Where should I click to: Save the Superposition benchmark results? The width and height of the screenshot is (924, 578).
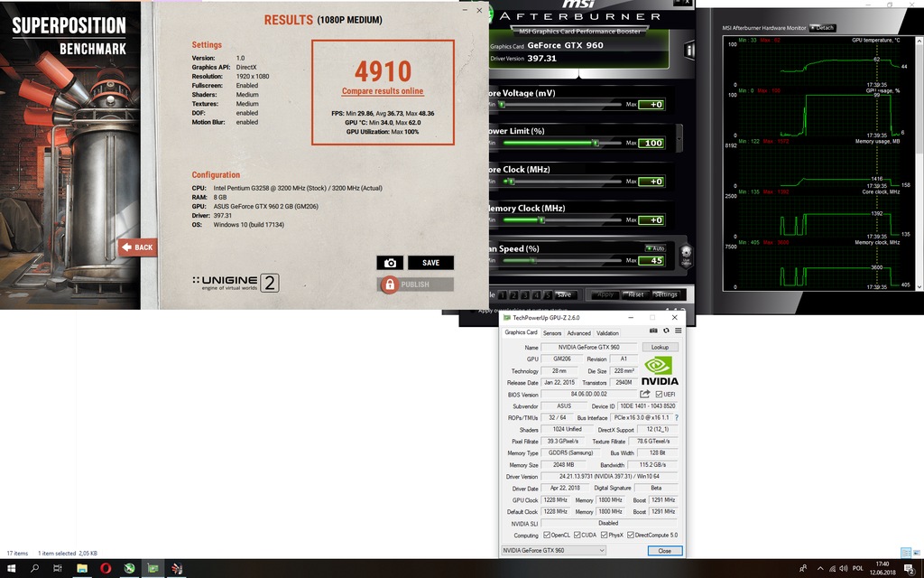(x=430, y=263)
